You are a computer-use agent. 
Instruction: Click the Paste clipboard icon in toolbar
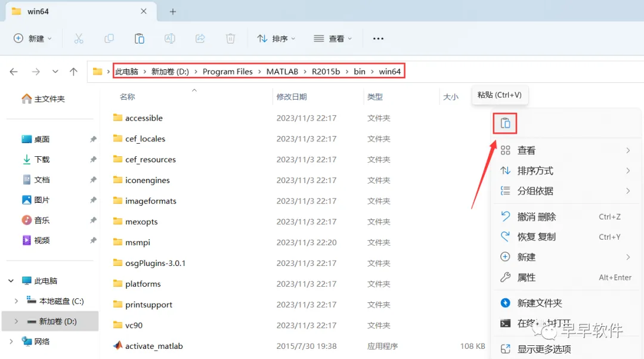(139, 39)
